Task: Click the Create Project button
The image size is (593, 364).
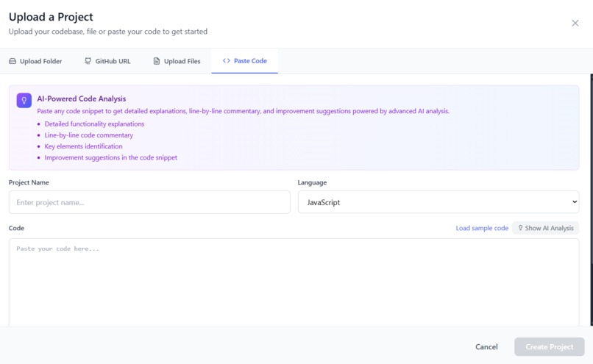Action: [549, 347]
